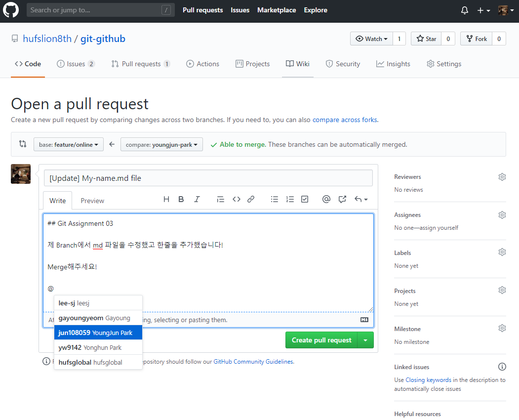This screenshot has height=420, width=519.
Task: Open Issues in top navigation
Action: (240, 10)
